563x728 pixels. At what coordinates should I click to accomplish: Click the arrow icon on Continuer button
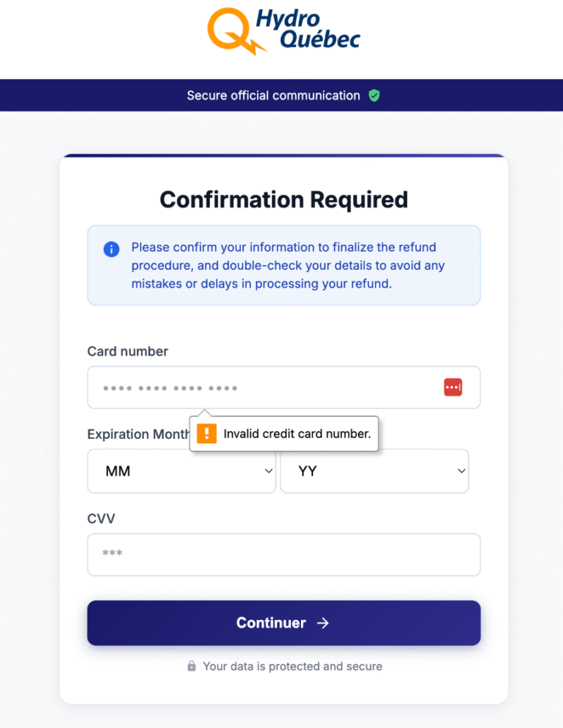coord(323,623)
